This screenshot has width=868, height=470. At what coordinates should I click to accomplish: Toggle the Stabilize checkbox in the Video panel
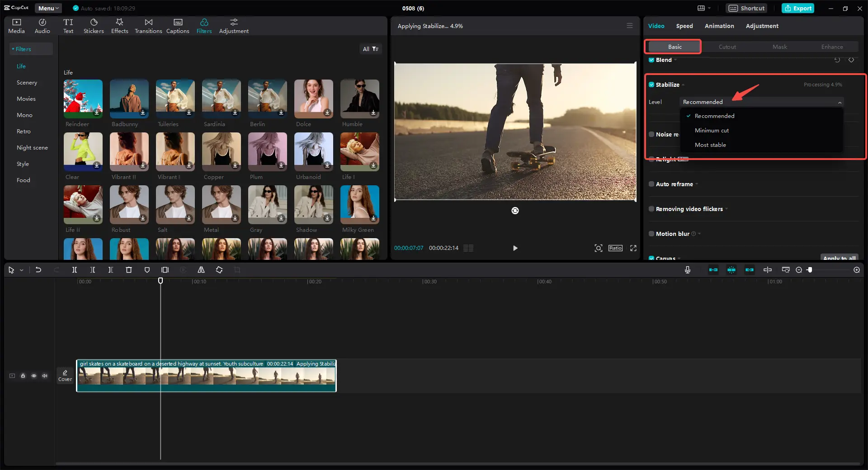(x=651, y=85)
